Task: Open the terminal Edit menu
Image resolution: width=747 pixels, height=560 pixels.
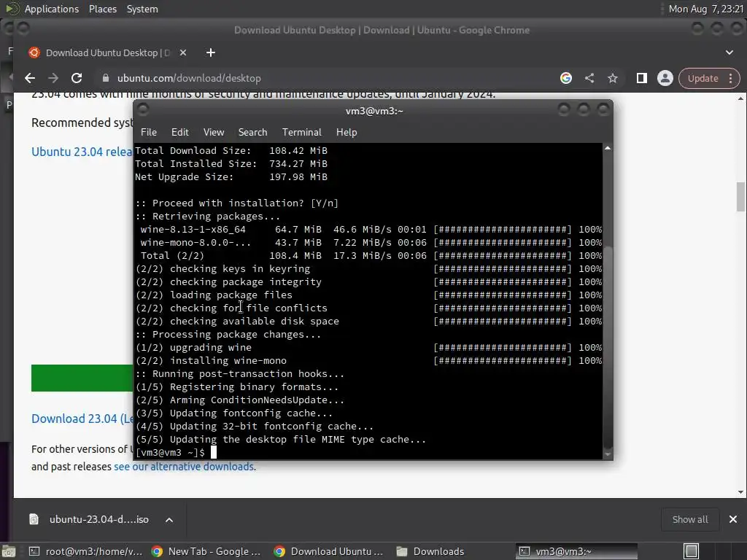Action: point(179,133)
